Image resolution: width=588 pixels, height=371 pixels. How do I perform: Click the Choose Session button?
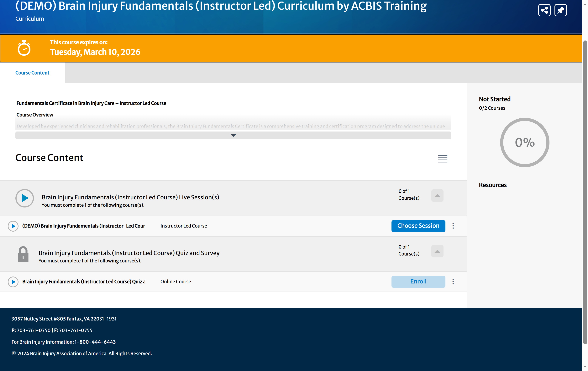point(418,226)
